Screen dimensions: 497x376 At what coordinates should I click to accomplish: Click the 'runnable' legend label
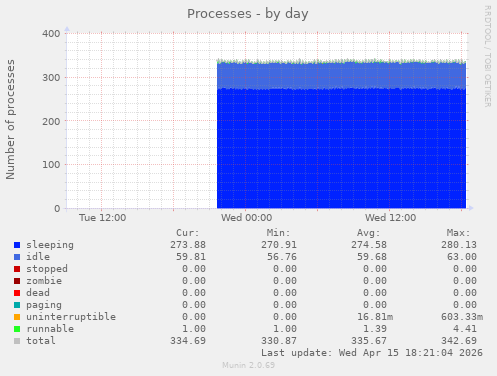(x=50, y=329)
